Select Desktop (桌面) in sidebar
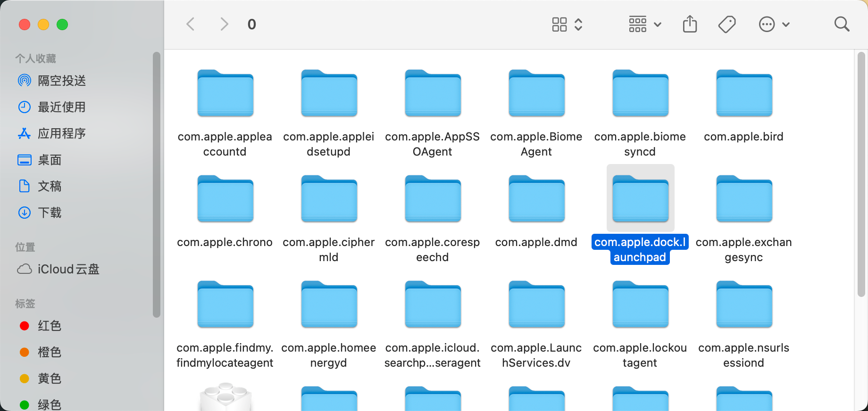The height and width of the screenshot is (411, 868). click(50, 160)
